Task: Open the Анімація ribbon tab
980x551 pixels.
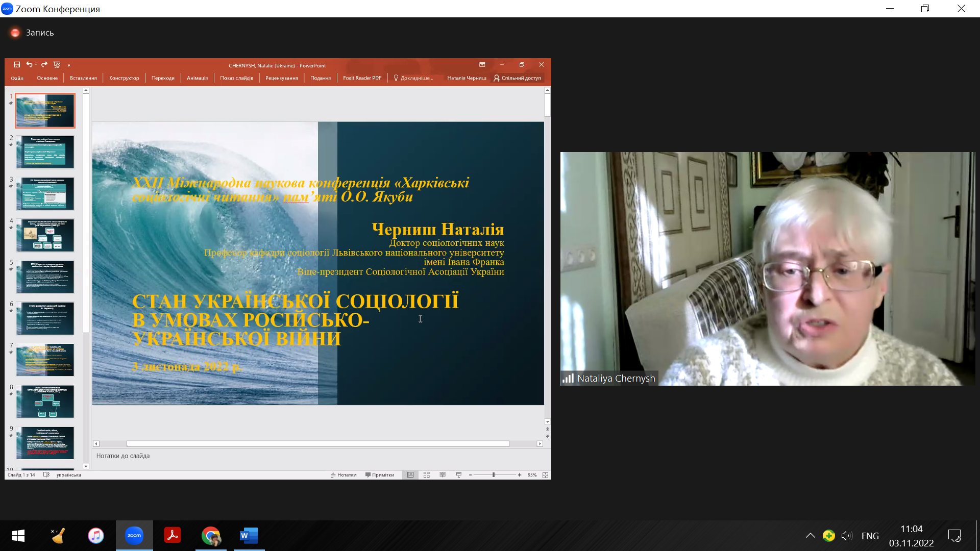Action: click(197, 78)
